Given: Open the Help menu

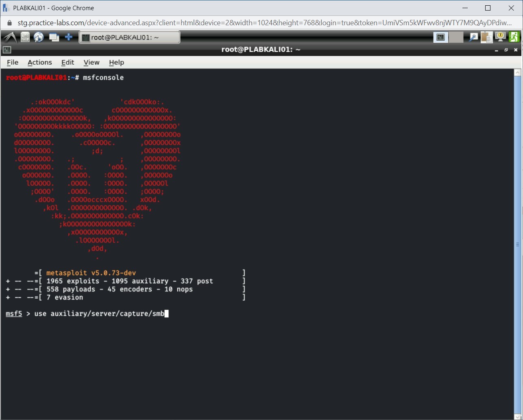Looking at the screenshot, I should [x=116, y=62].
